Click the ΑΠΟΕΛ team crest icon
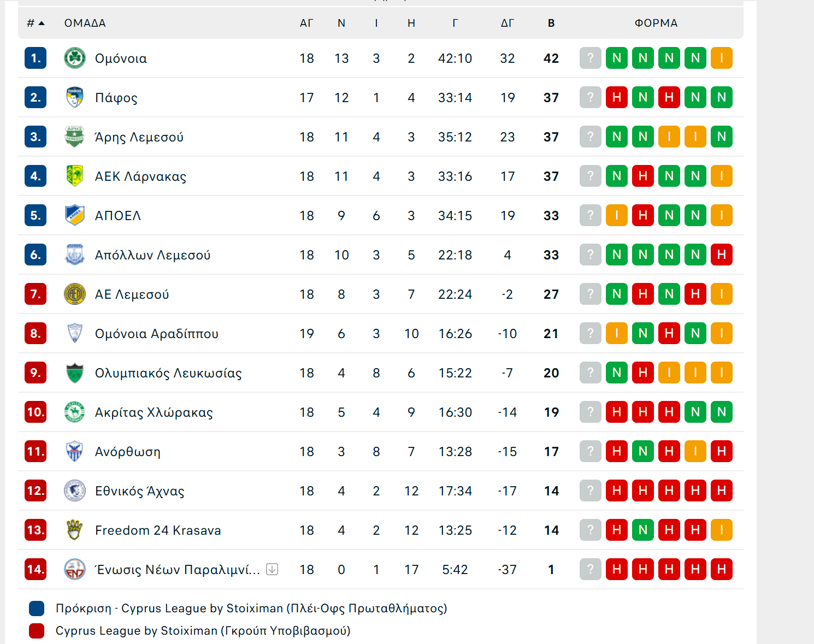The height and width of the screenshot is (644, 814). click(x=75, y=215)
